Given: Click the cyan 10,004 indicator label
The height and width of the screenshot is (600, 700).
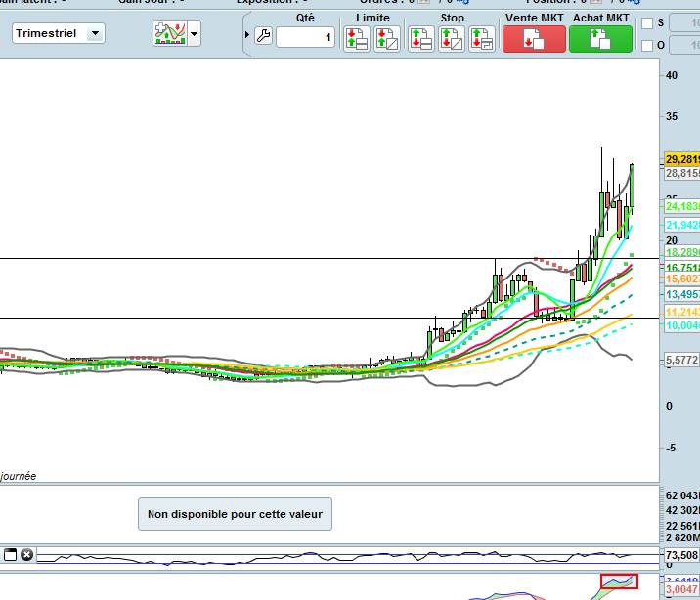Looking at the screenshot, I should click(x=682, y=325).
